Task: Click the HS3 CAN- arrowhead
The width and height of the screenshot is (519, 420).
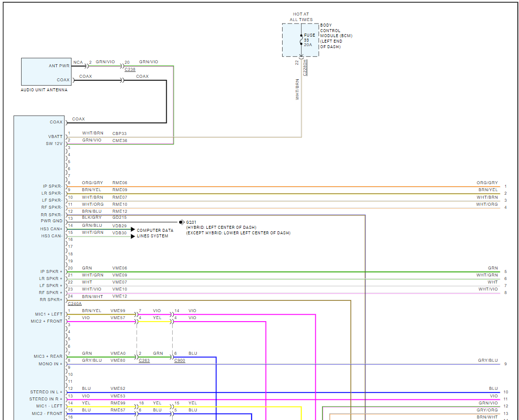Action: tap(133, 236)
